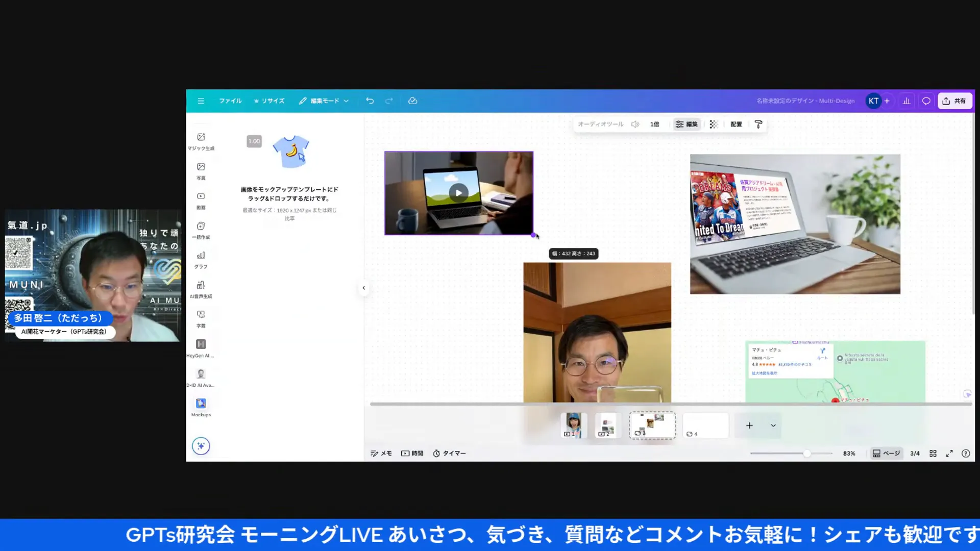Open the 配置 position toolbar item
The image size is (980, 551).
pyautogui.click(x=736, y=124)
